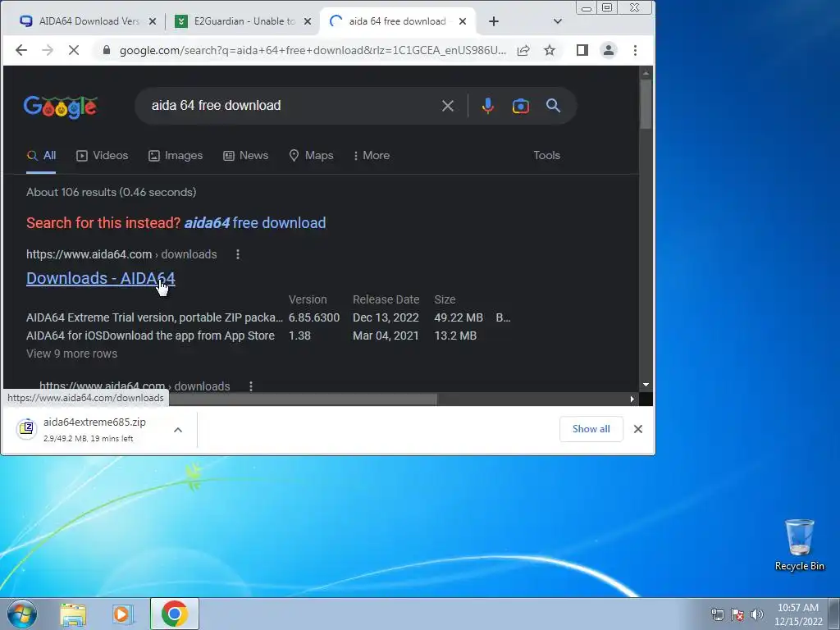
Task: Open a new tab
Action: click(493, 21)
